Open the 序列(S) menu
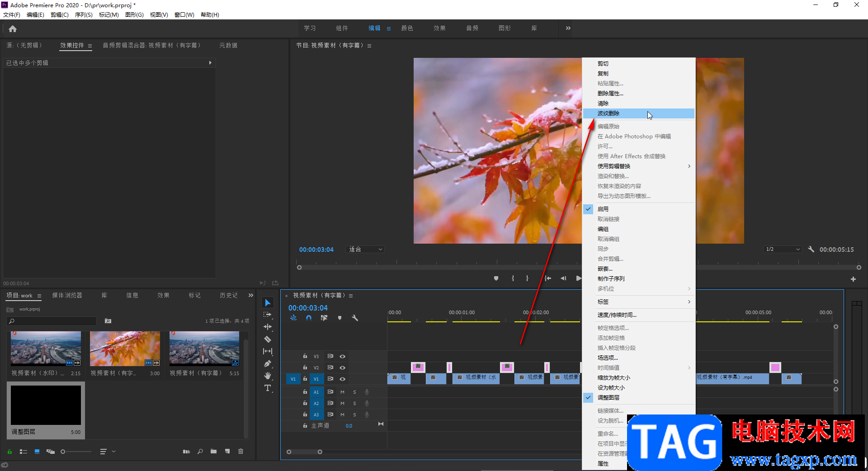The height and width of the screenshot is (471, 868). 84,15
